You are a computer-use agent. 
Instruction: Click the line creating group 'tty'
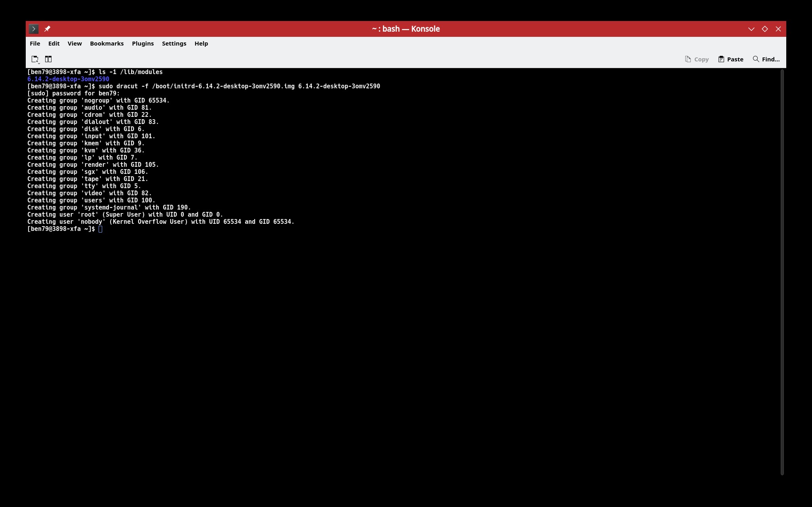pyautogui.click(x=84, y=186)
